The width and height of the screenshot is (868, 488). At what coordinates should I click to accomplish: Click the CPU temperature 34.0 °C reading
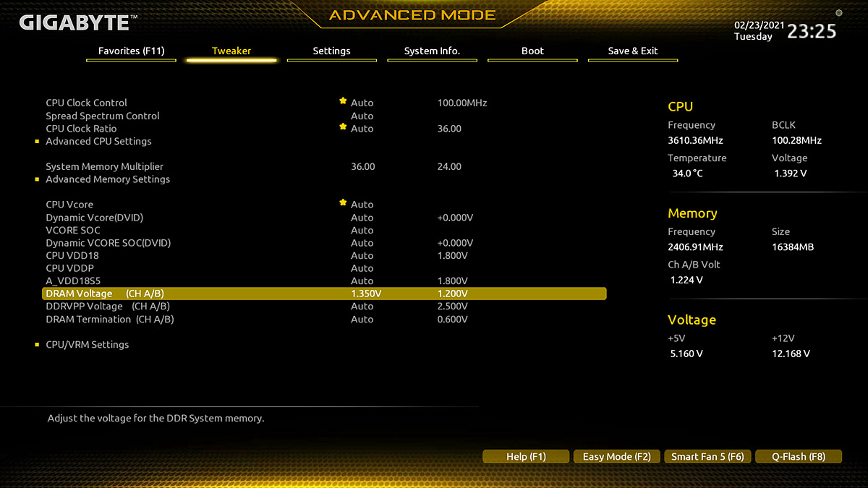(687, 174)
